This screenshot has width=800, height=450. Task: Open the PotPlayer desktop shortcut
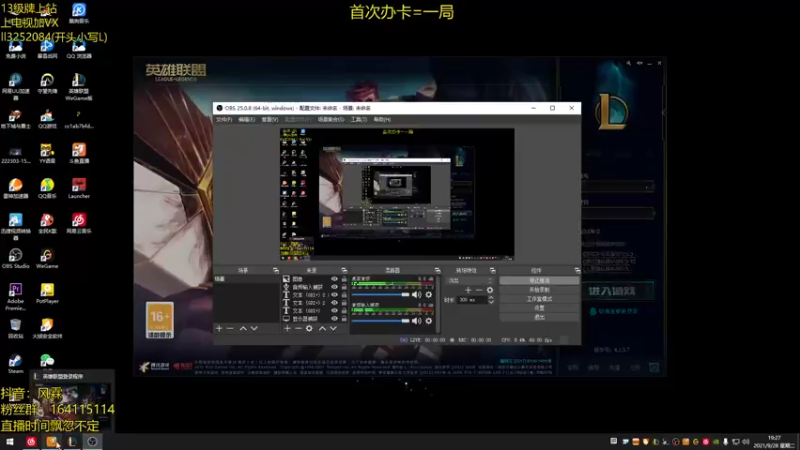(x=47, y=293)
